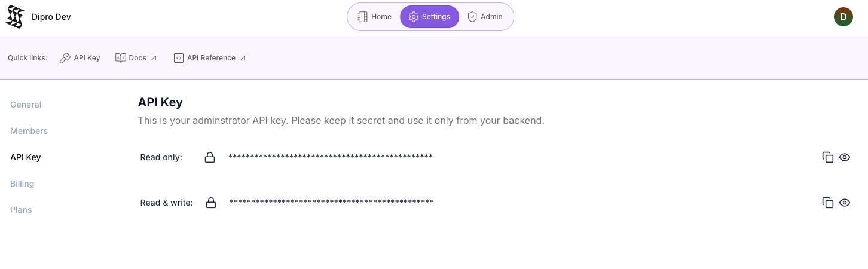The width and height of the screenshot is (868, 269).
Task: Click the Dipro Dev logo icon
Action: pyautogui.click(x=15, y=17)
